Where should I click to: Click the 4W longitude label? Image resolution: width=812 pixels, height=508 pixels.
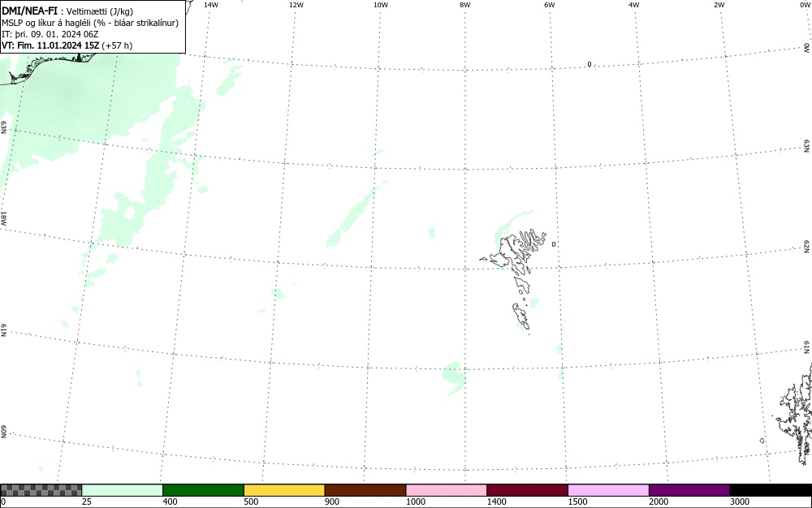click(x=634, y=5)
